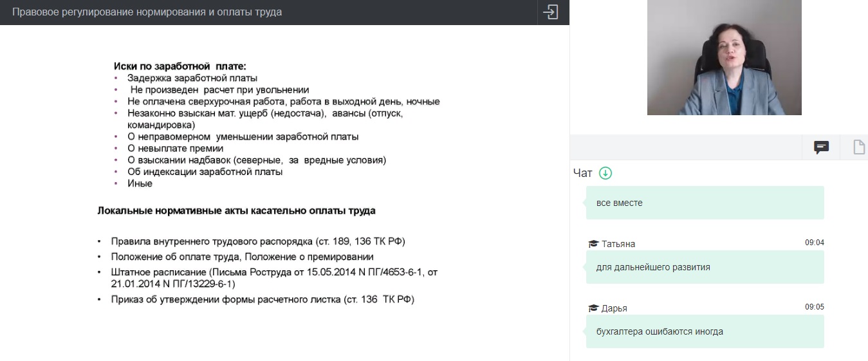Screen dimensions: 868x361
Task: Click the 09:05 message timestamp
Action: [x=814, y=307]
